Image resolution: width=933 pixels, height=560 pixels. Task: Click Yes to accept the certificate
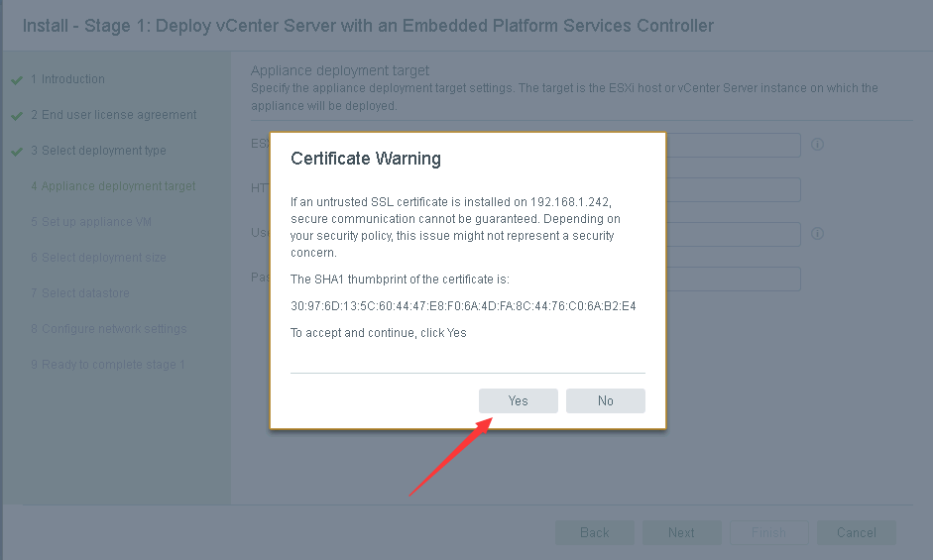[519, 400]
